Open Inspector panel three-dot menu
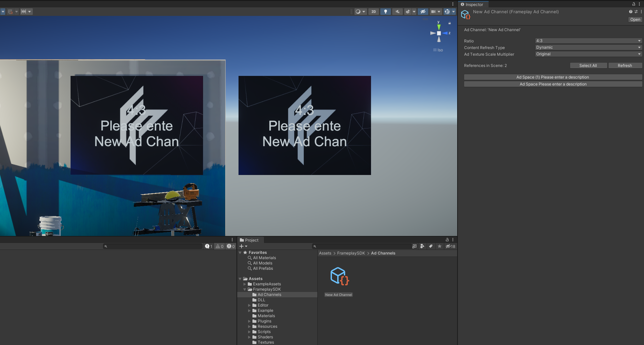The height and width of the screenshot is (345, 644). 639,4
